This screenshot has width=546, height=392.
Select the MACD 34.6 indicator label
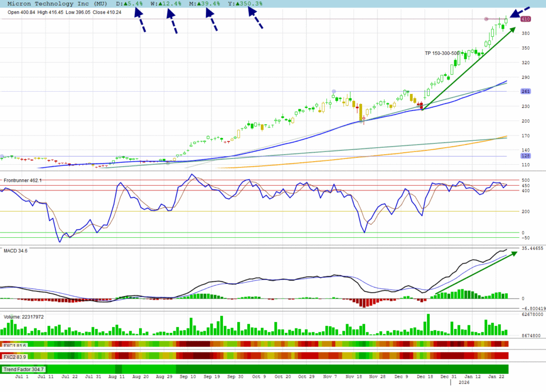point(15,250)
